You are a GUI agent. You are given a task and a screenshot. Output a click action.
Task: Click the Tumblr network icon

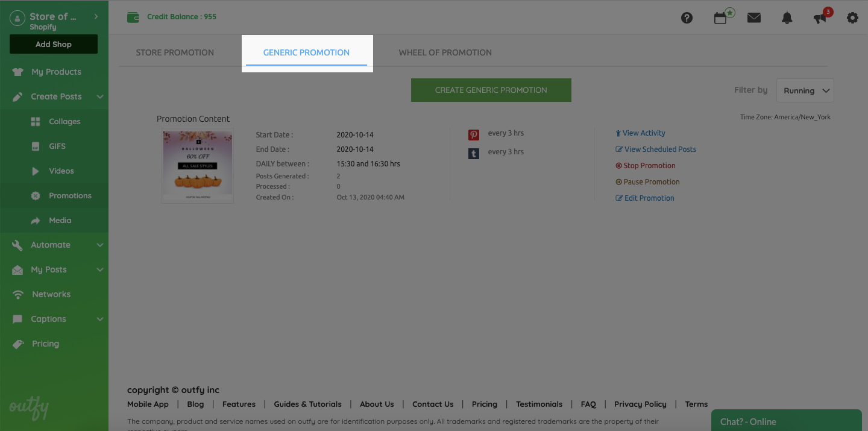474,154
